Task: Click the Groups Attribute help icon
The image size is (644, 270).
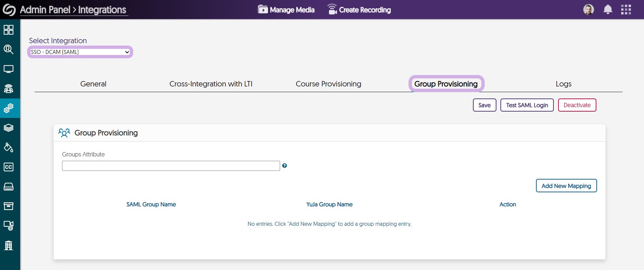Action: pyautogui.click(x=284, y=166)
